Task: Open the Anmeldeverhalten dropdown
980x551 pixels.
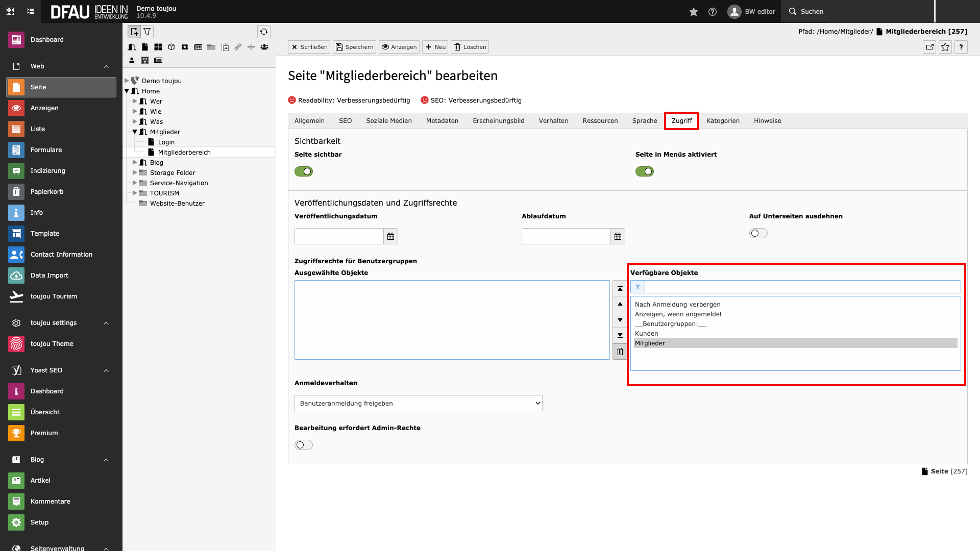Action: (x=418, y=403)
